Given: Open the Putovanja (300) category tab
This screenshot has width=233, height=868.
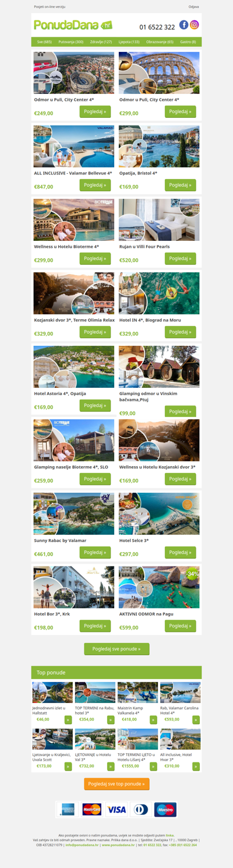Looking at the screenshot, I should (71, 42).
